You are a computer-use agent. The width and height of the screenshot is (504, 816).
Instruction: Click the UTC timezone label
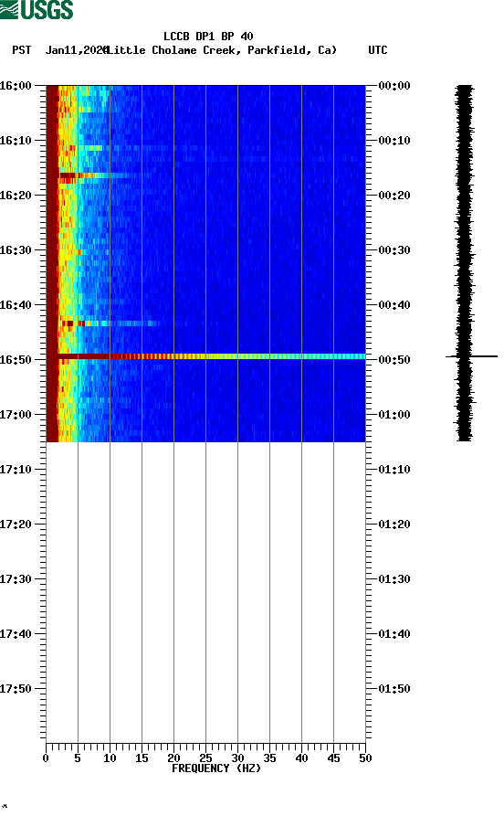(x=378, y=50)
